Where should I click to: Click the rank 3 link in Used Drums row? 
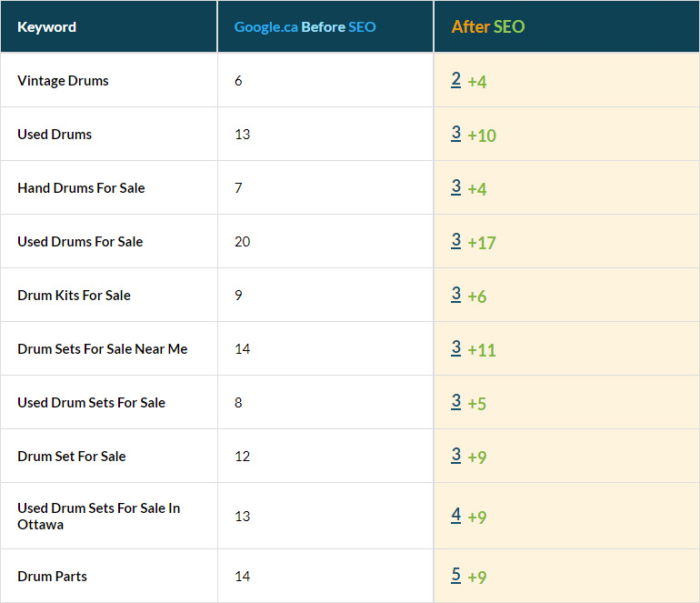click(455, 134)
